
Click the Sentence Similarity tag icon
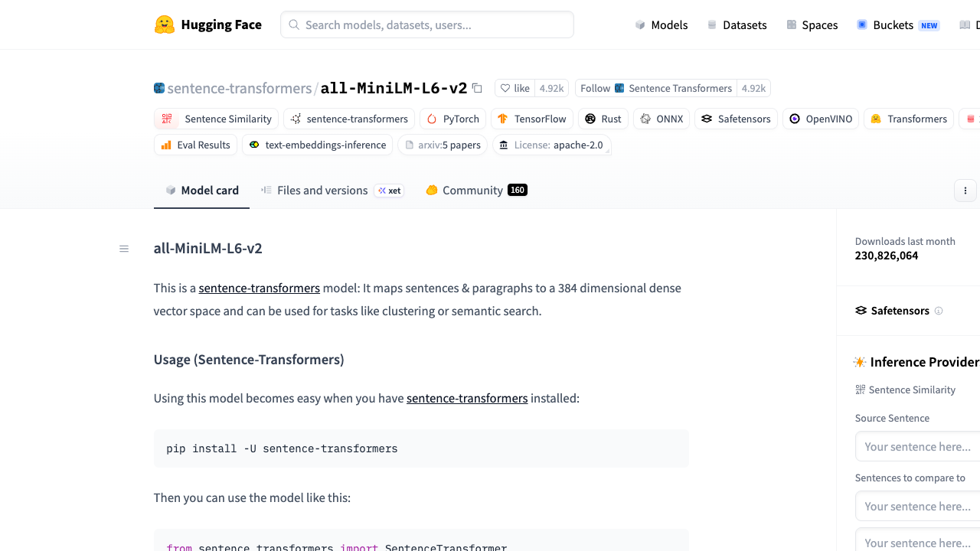pos(167,119)
